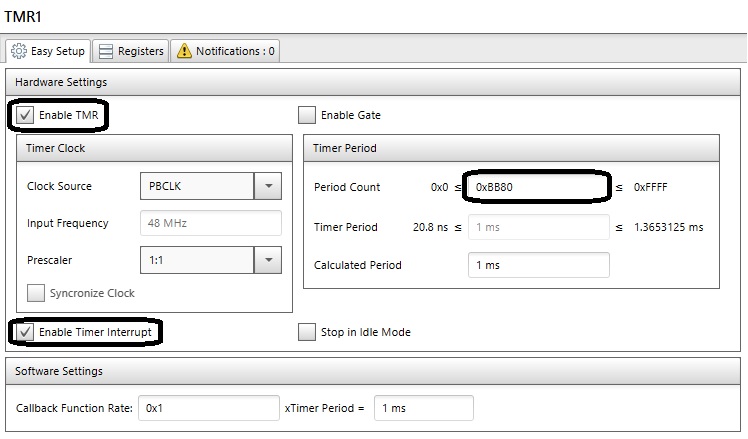Open the Clock Source dropdown arrow

point(268,186)
